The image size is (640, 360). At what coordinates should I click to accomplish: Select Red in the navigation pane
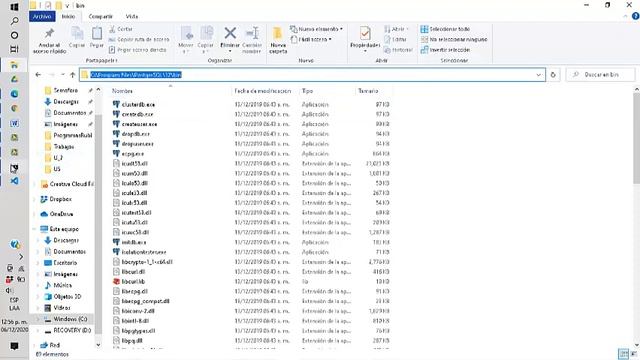pyautogui.click(x=55, y=345)
